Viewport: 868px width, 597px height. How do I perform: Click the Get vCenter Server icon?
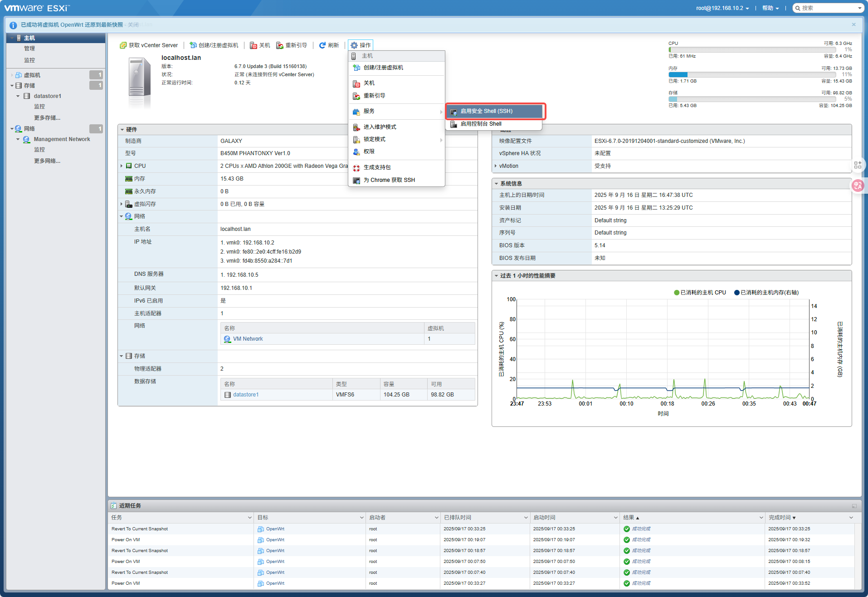(x=123, y=45)
